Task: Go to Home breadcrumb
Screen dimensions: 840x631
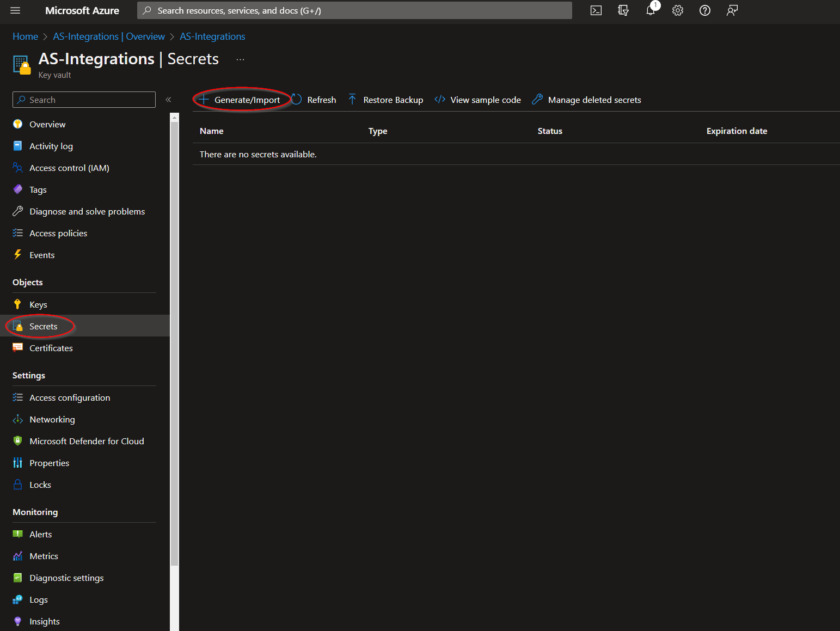Action: 25,36
